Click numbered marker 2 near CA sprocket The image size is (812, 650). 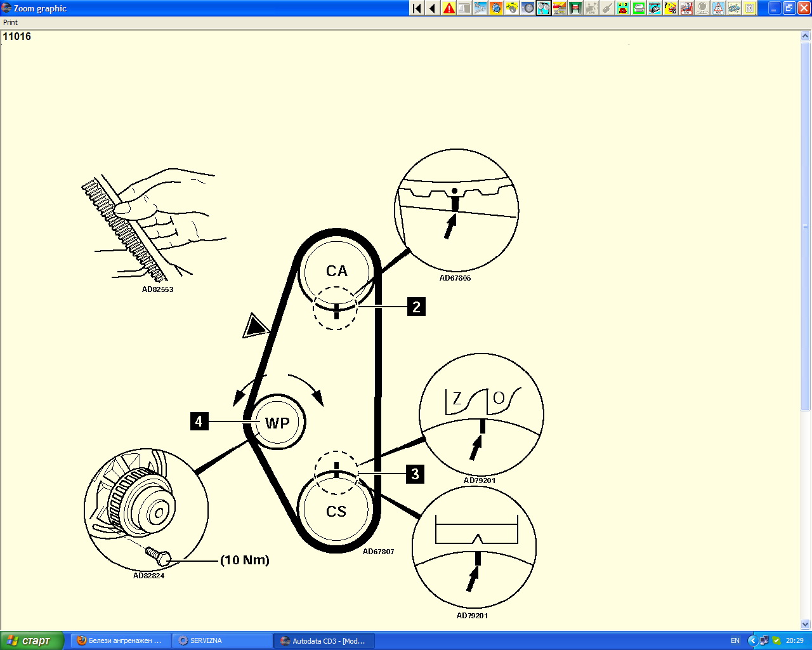(416, 307)
